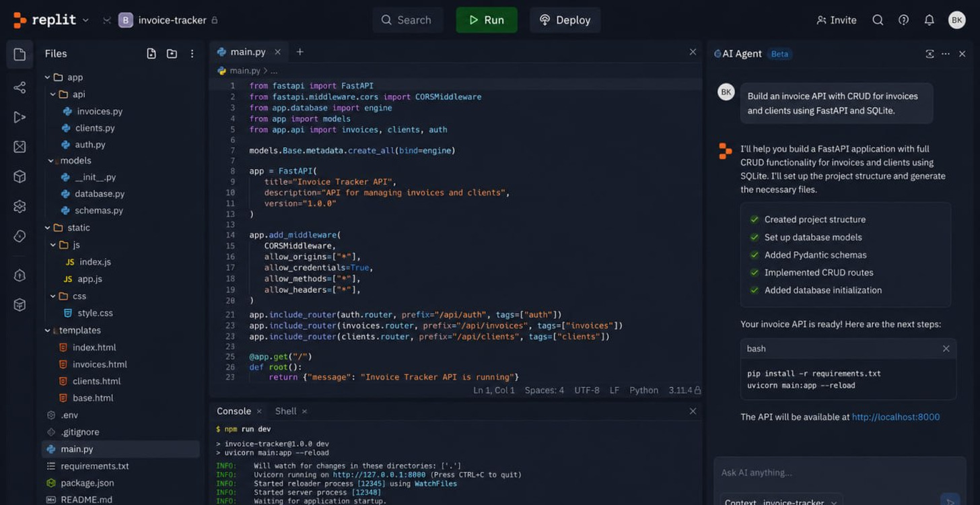Image resolution: width=980 pixels, height=505 pixels.
Task: Click the Python language status
Action: 643,391
